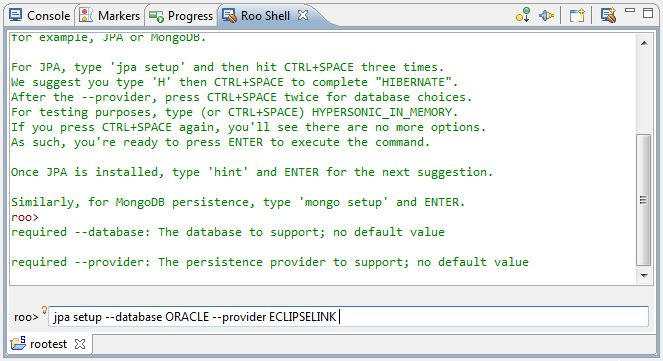Open a new Roo Shell via toolbar icon

coord(608,16)
